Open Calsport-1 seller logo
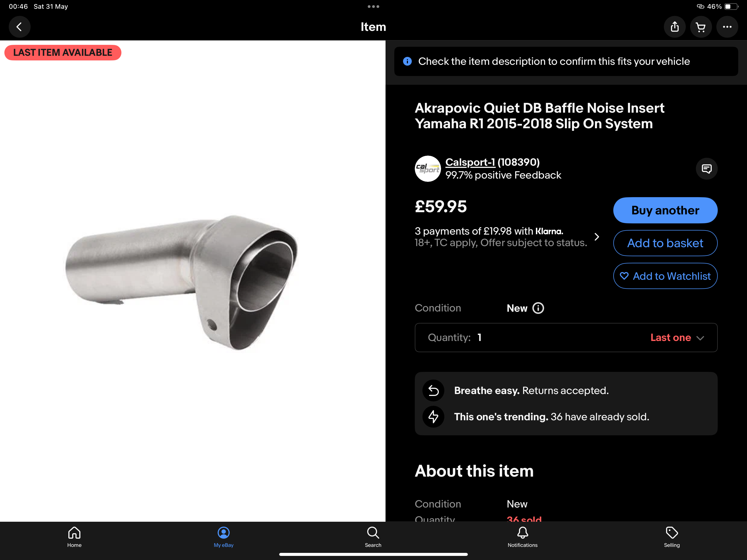The image size is (747, 560). pos(428,168)
